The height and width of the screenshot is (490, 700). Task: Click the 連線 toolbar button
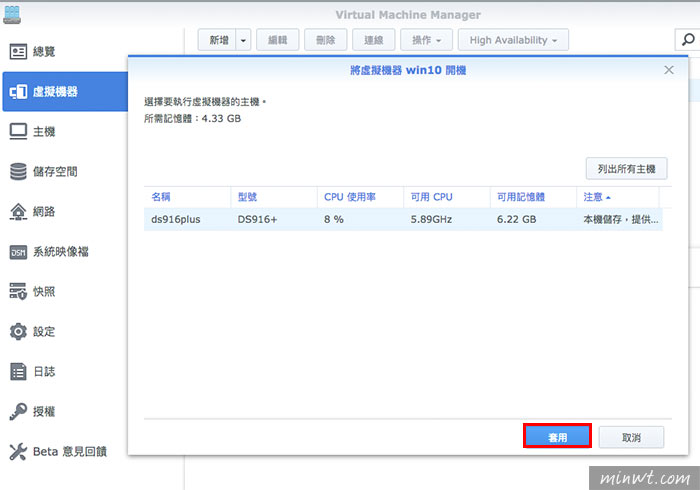click(374, 40)
